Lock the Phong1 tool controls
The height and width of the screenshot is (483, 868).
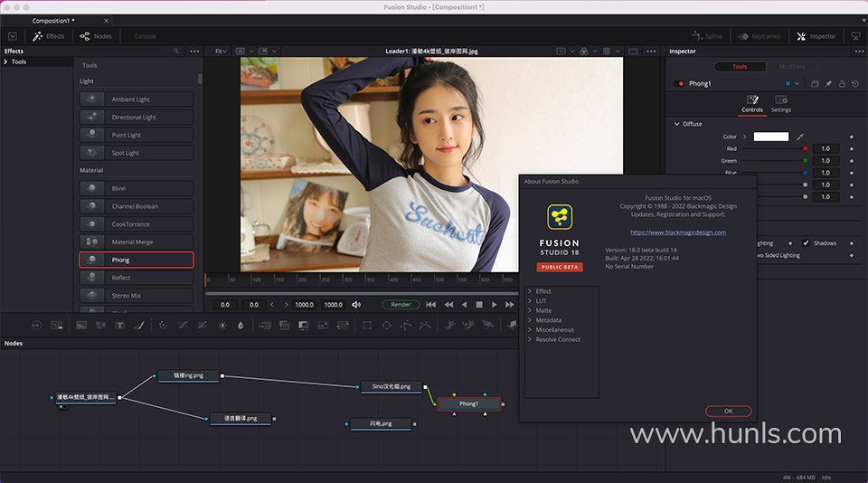pos(842,84)
